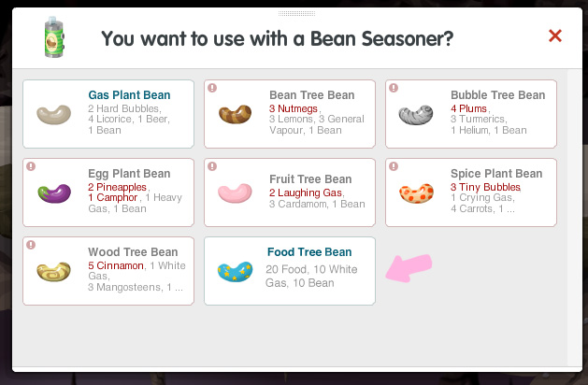
Task: Click the dialog's right-side scrollbar track
Action: 575,218
